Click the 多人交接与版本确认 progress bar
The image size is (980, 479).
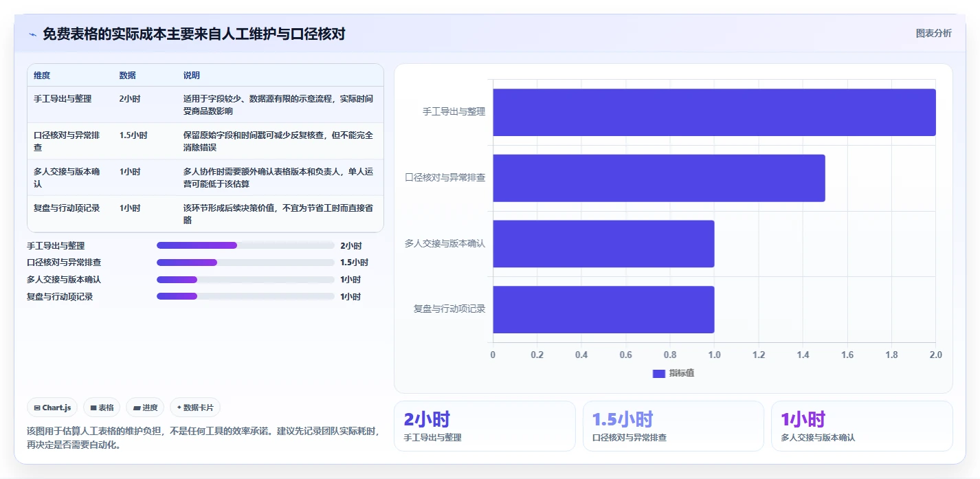[245, 280]
